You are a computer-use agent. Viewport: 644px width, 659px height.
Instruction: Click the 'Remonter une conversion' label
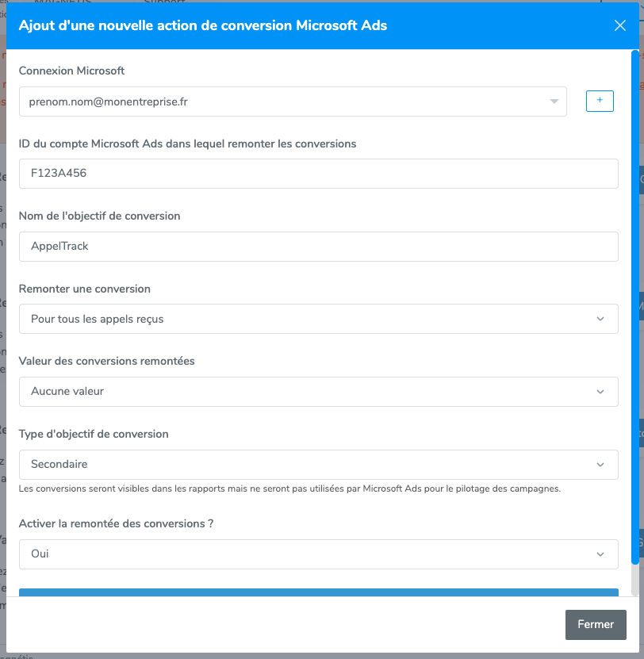84,289
